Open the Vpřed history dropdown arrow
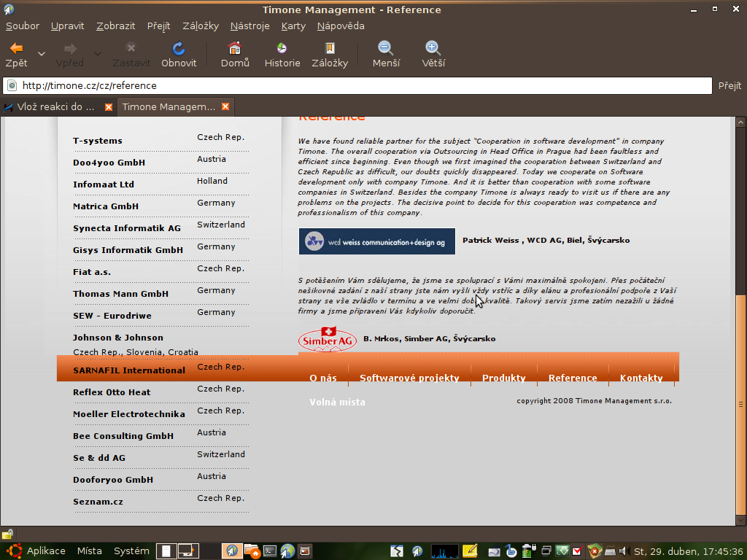Screen dimensions: 747x560 click(97, 54)
